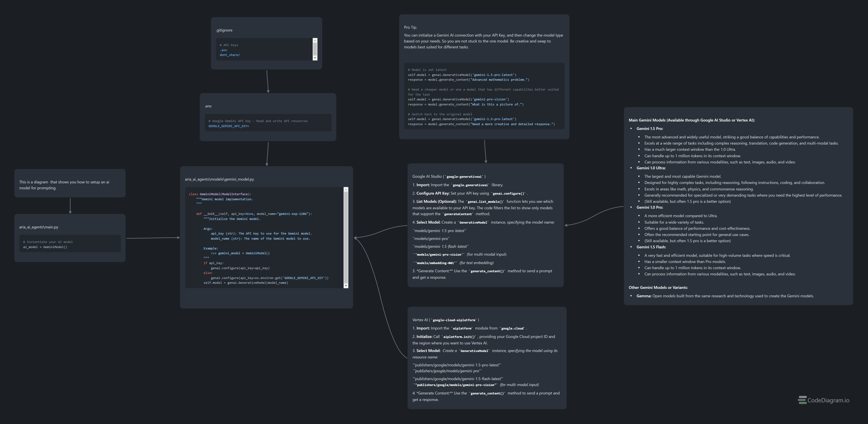Click 'Often the recommended starting point' bullet
The image size is (868, 424).
click(697, 235)
